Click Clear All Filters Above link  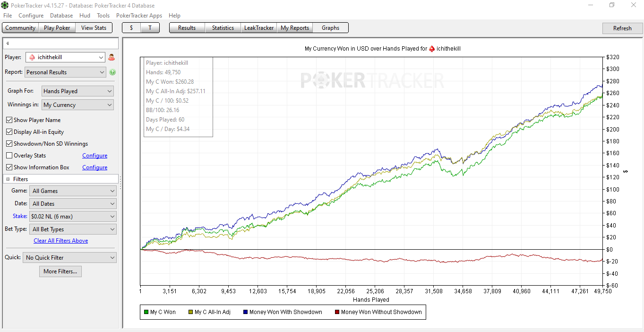coord(61,241)
